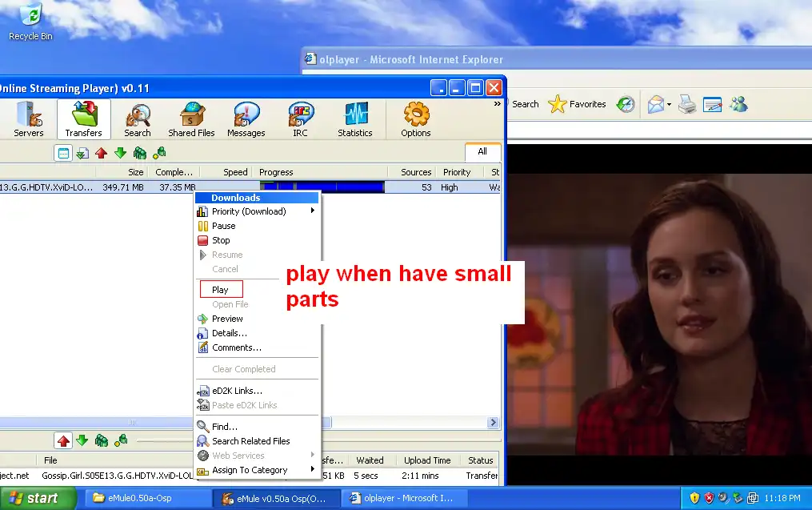
Task: Choose Pause in context menu
Action: pyautogui.click(x=257, y=226)
